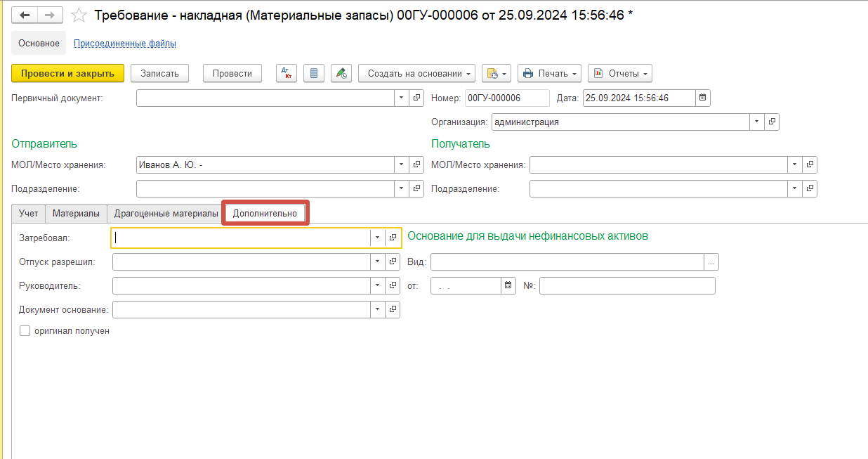Focus the Номер input field
868x459 pixels.
(x=507, y=98)
